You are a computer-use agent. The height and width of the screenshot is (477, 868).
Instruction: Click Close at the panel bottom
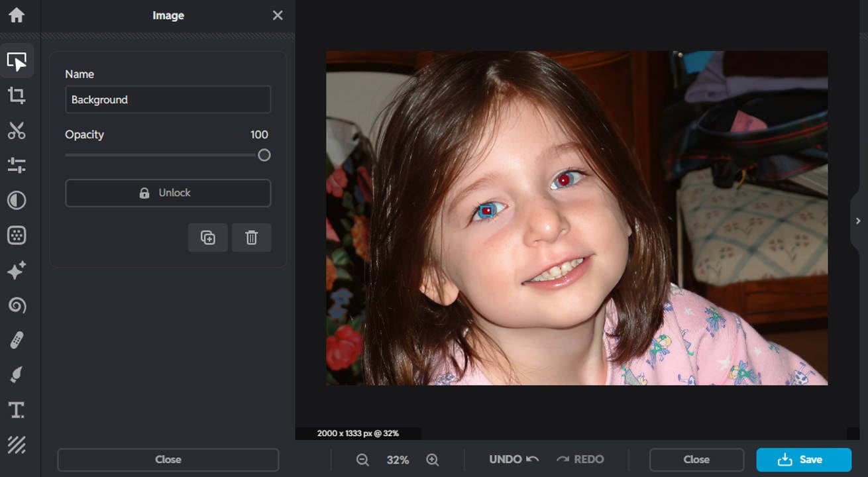(168, 459)
